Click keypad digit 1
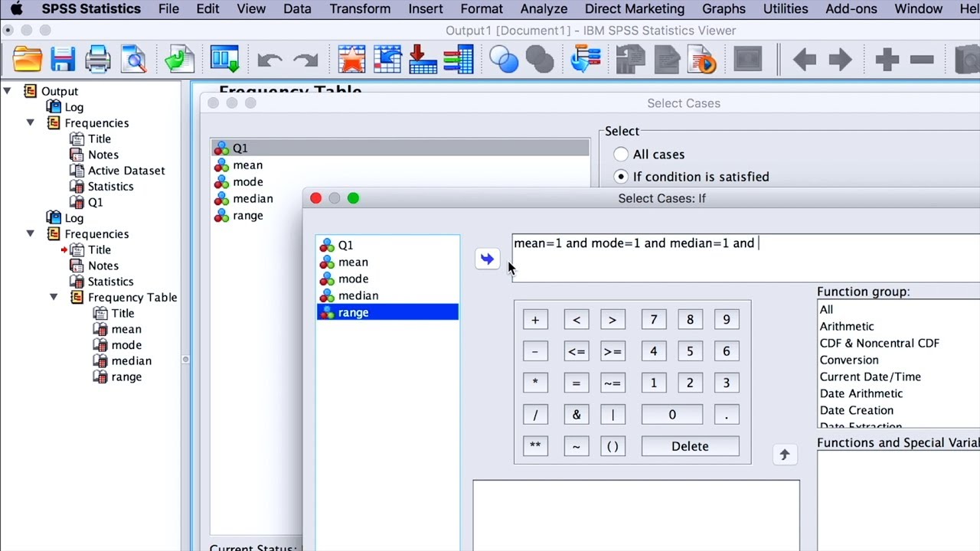This screenshot has width=980, height=551. 654,383
